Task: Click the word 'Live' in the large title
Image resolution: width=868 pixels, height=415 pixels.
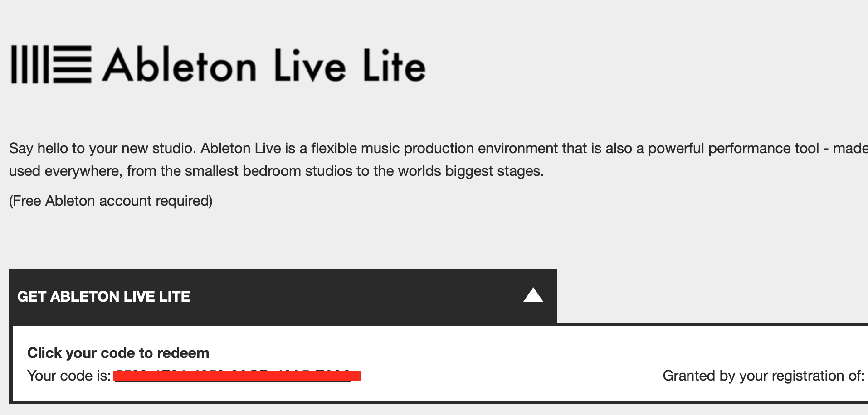Action: pos(310,66)
